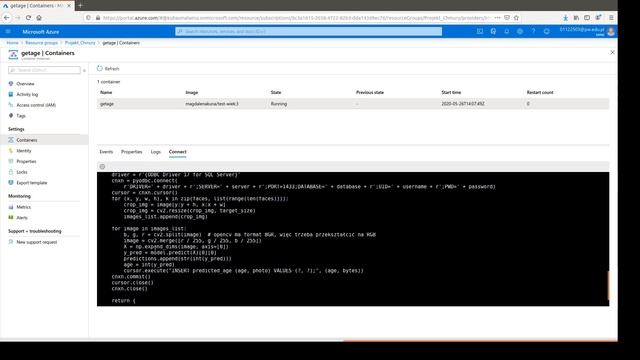Open Access control (IAM)
Screen dimensions: 640x360
tap(36, 105)
